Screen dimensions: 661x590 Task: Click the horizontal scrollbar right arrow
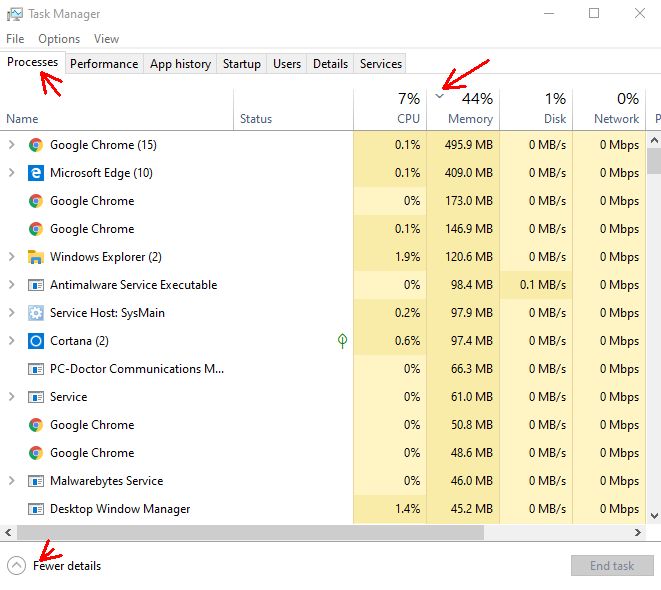[638, 533]
